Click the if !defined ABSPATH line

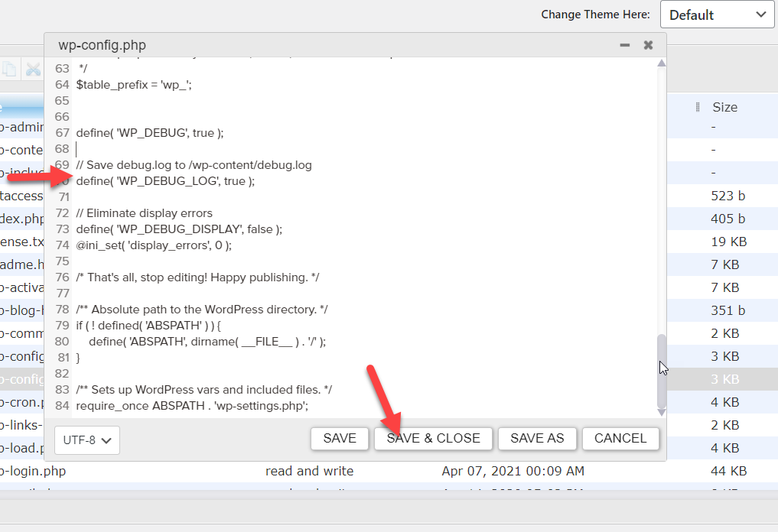(x=149, y=326)
